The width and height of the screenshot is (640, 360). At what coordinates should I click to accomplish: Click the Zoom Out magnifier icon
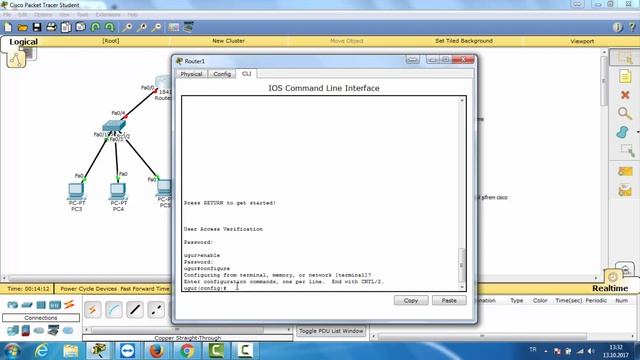pyautogui.click(x=156, y=27)
